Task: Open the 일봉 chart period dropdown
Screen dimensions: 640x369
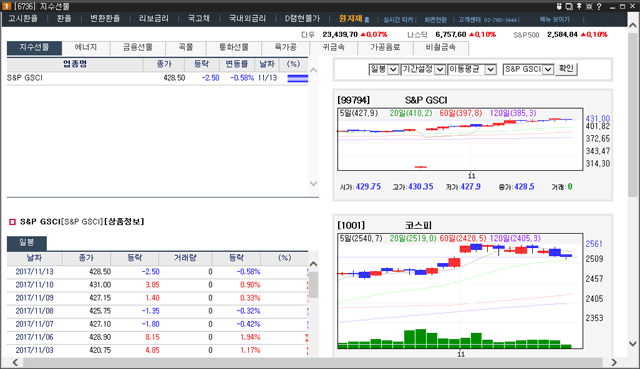Action: tap(383, 69)
